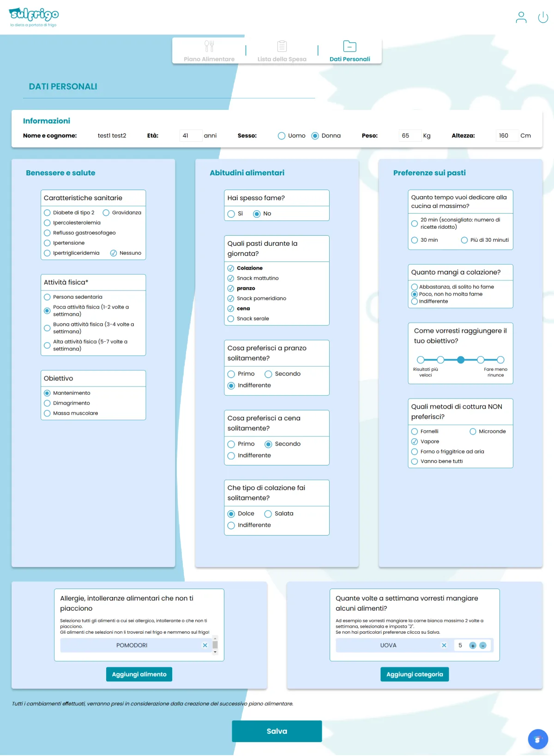Image resolution: width=554 pixels, height=756 pixels.
Task: Click the Lista della Spesa clipboard icon
Action: pyautogui.click(x=282, y=46)
